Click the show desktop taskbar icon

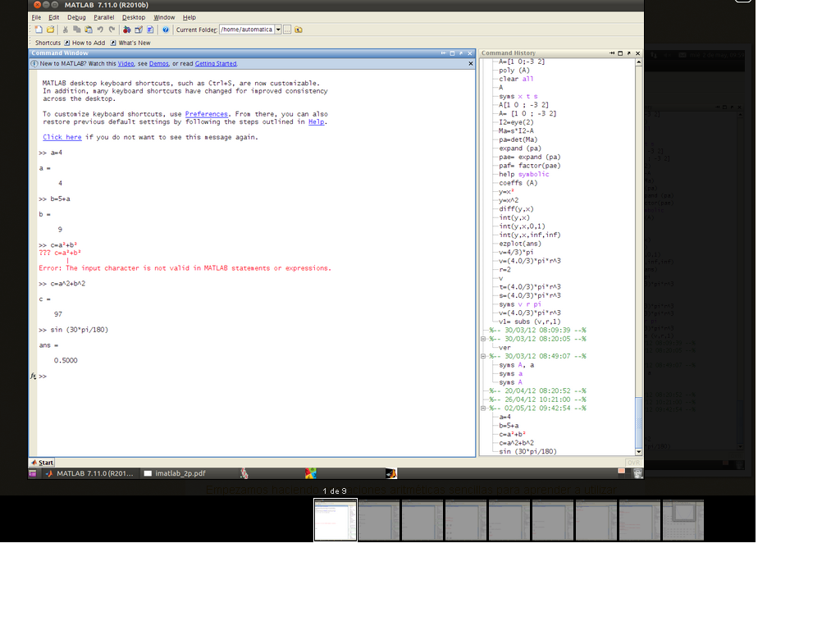click(33, 473)
